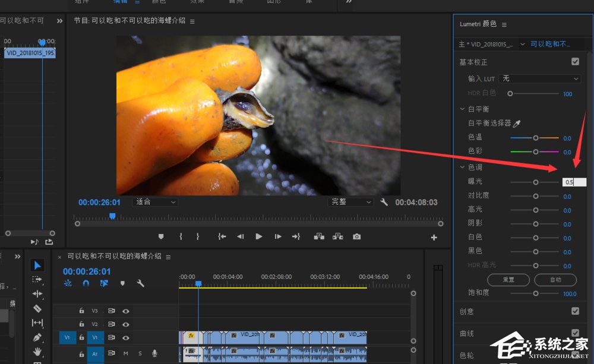This screenshot has height=364, width=594.
Task: Open the 输入 LUT dropdown set to 无
Action: coord(542,78)
